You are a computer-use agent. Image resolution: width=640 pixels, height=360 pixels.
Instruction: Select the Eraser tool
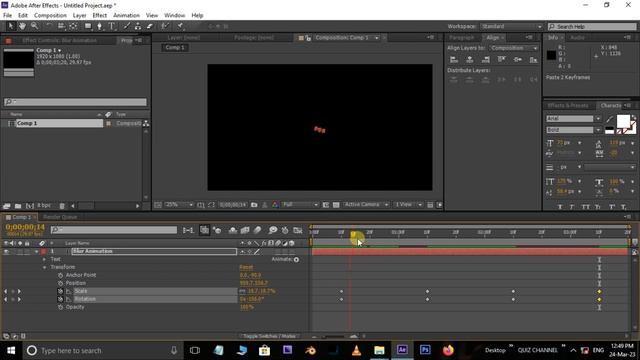click(150, 26)
